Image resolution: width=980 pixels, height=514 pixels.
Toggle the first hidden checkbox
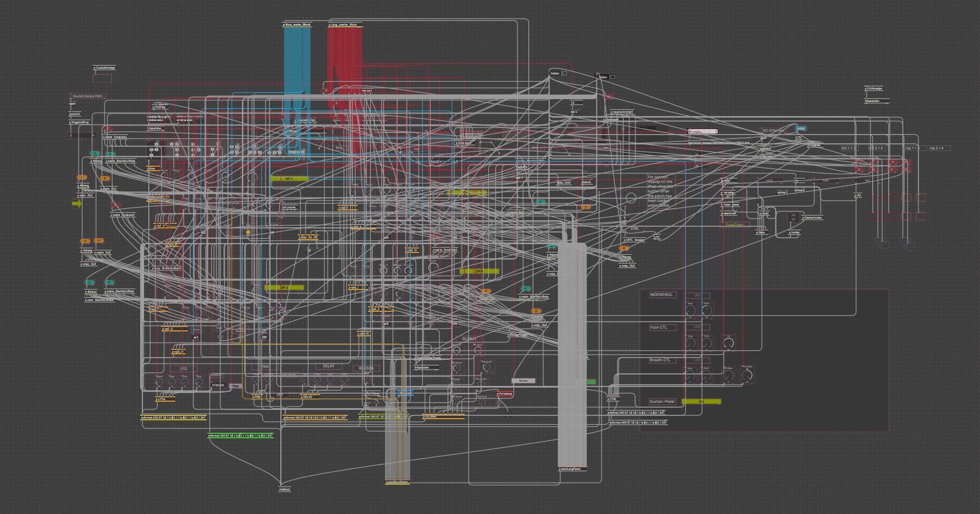click(x=564, y=73)
